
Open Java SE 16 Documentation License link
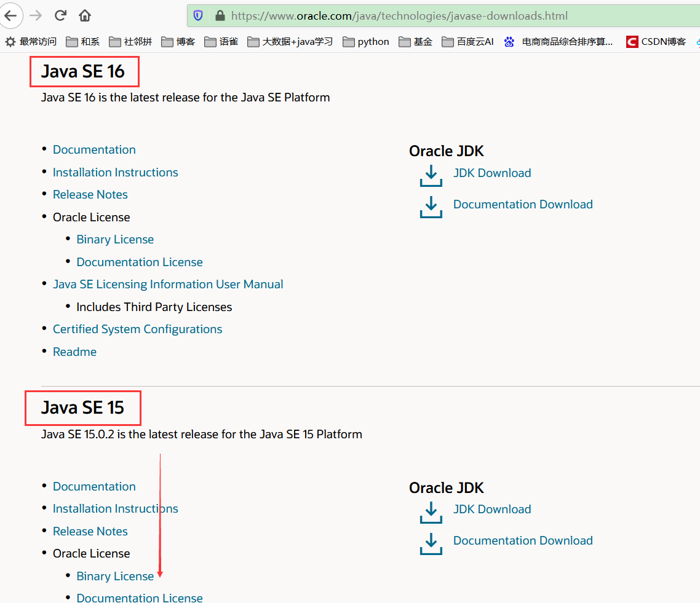point(139,262)
